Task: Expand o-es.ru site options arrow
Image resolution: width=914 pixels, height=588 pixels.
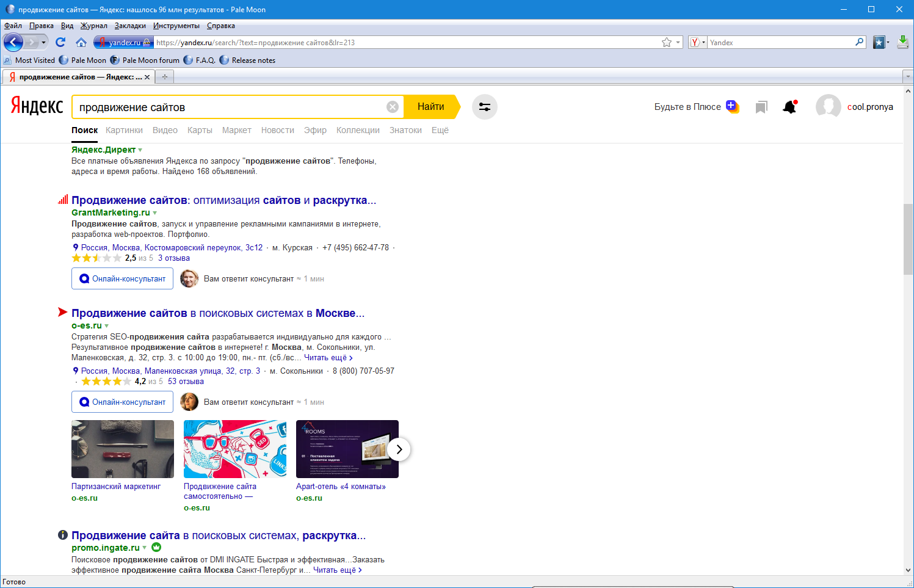Action: tap(107, 326)
